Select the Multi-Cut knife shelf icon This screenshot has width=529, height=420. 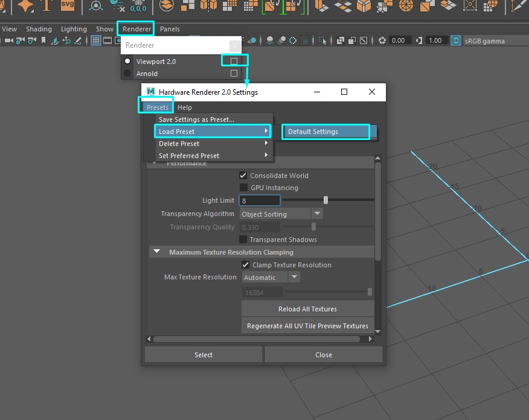[520, 6]
